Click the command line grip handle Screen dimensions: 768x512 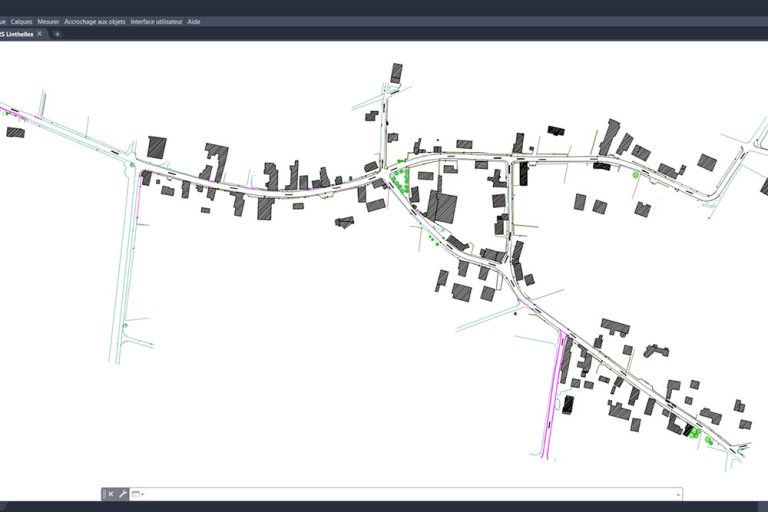tap(103, 494)
